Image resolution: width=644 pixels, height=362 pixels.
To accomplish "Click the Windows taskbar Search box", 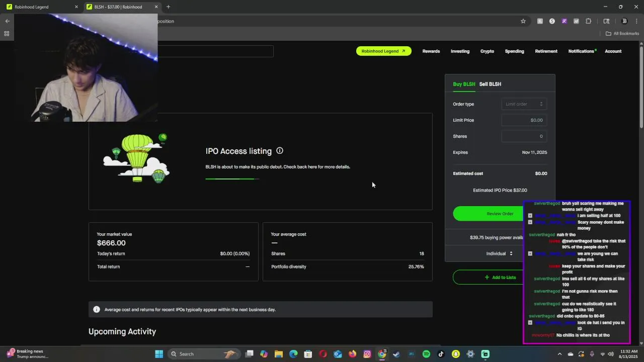I will coord(204,354).
